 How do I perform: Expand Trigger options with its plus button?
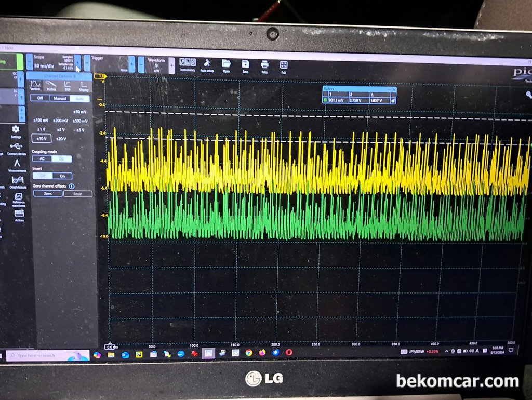[x=132, y=64]
